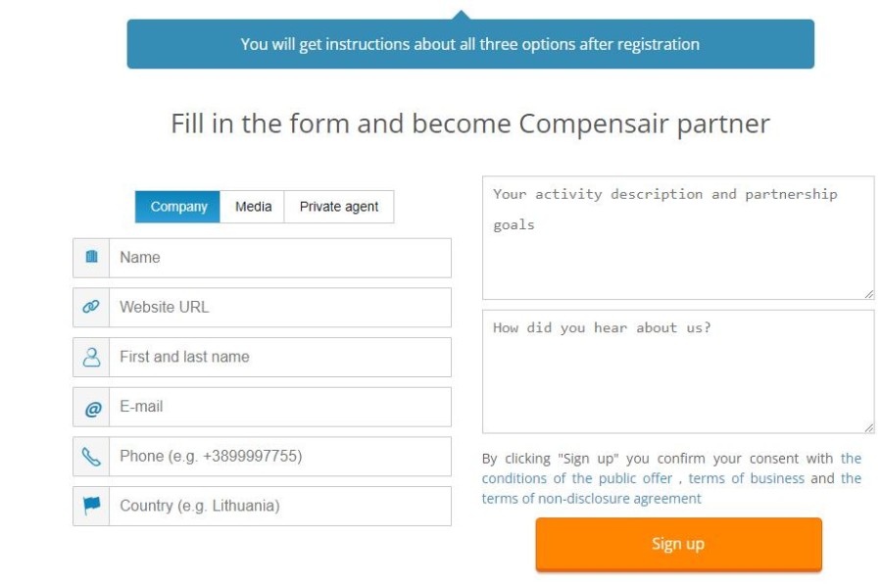Click the phone icon beside the phone field
Image resolution: width=882 pixels, height=588 pixels.
(91, 456)
